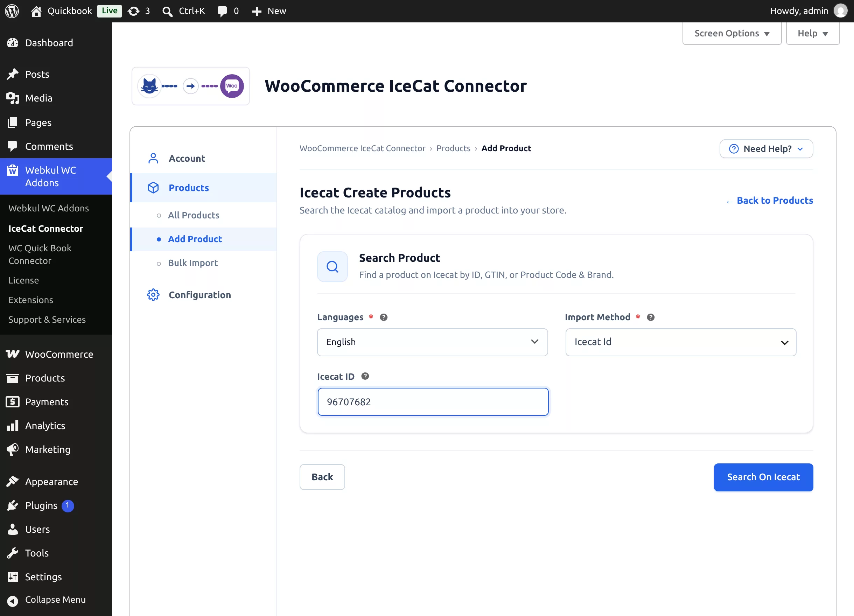Click the Marketing megaphone icon
854x616 pixels.
tap(13, 449)
